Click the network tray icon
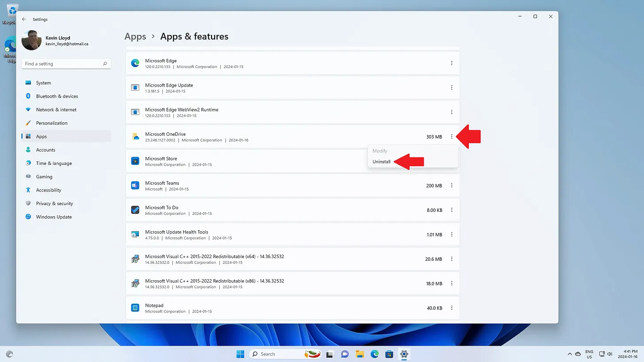 pos(602,354)
